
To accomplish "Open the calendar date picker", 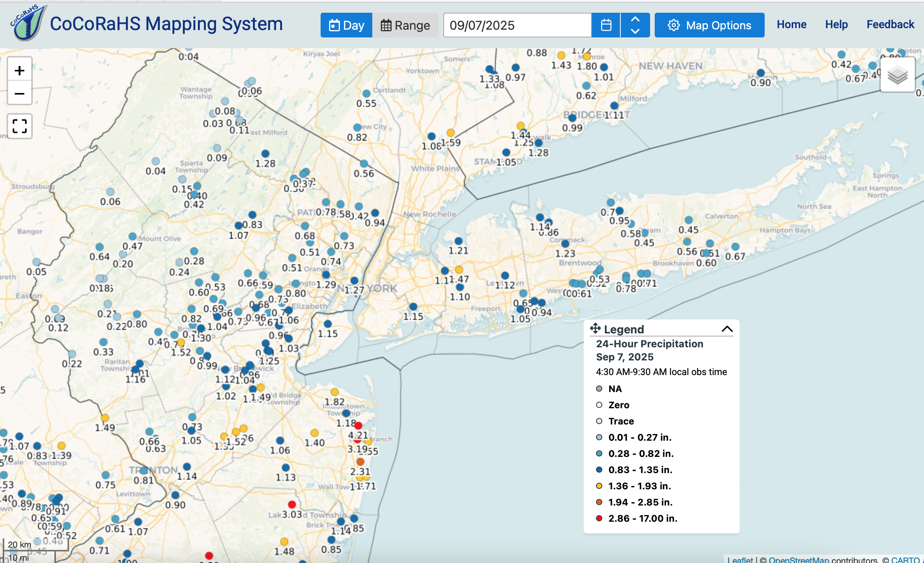I will [606, 25].
